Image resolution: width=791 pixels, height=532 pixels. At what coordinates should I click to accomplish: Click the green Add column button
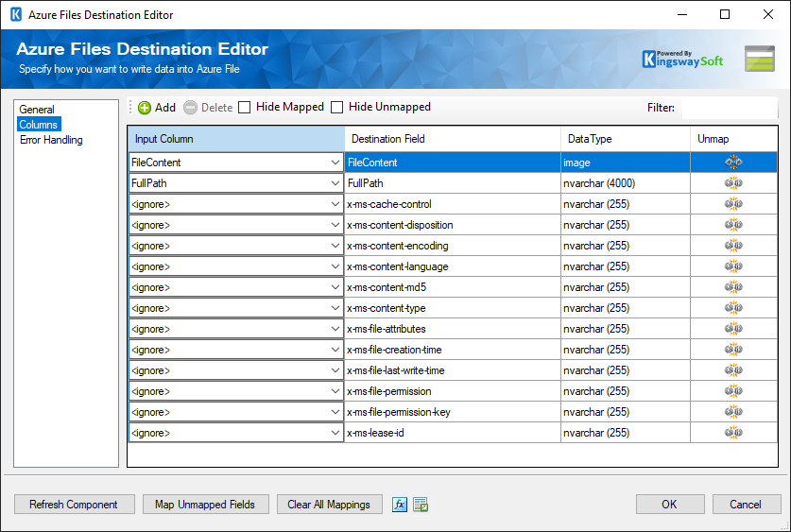(x=157, y=108)
